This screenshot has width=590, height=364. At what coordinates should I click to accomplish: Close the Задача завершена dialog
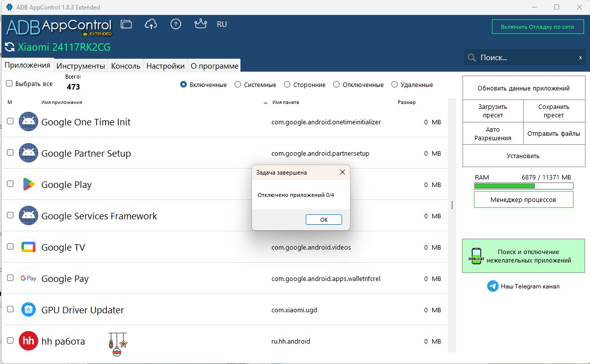pos(343,172)
